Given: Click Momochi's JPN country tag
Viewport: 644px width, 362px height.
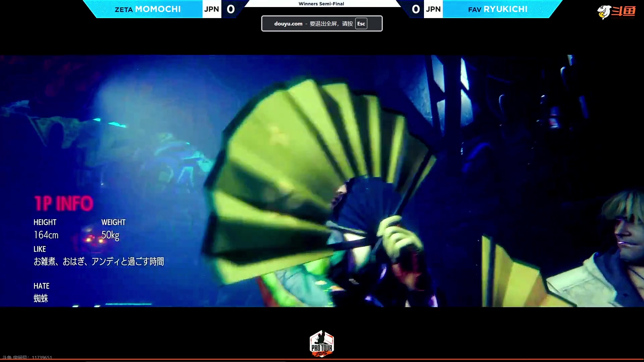Looking at the screenshot, I should tap(212, 9).
